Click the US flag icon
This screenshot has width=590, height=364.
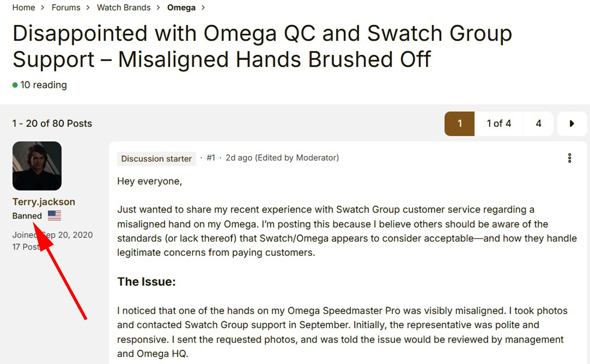[55, 215]
